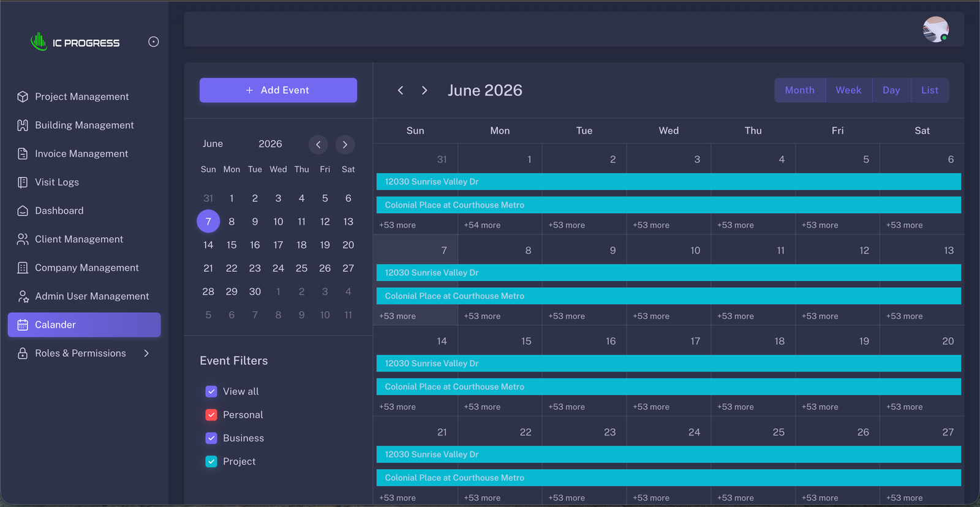Click the Roles & Permissions lock icon

(23, 353)
